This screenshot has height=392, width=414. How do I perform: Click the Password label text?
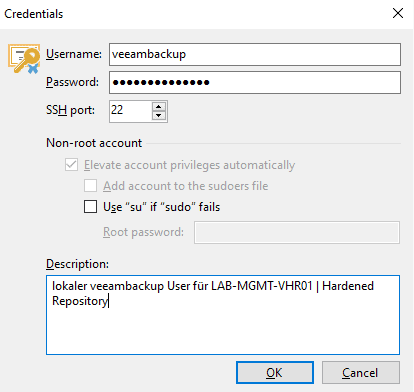72,82
